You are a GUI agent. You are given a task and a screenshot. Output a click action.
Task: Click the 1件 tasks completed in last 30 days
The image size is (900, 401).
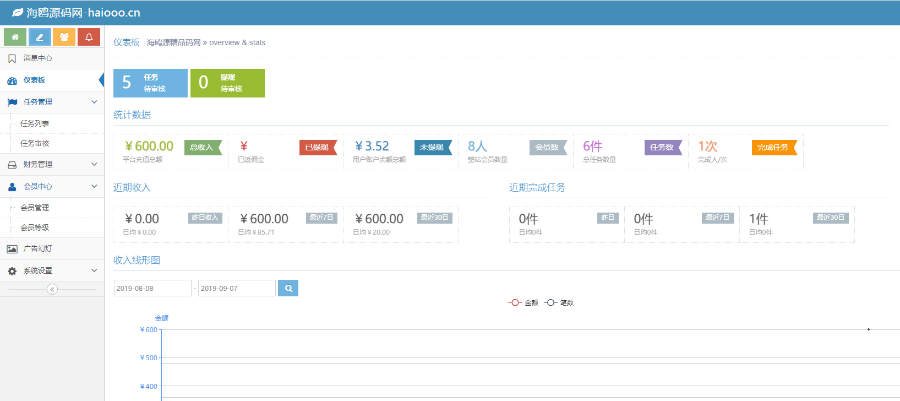tap(758, 219)
